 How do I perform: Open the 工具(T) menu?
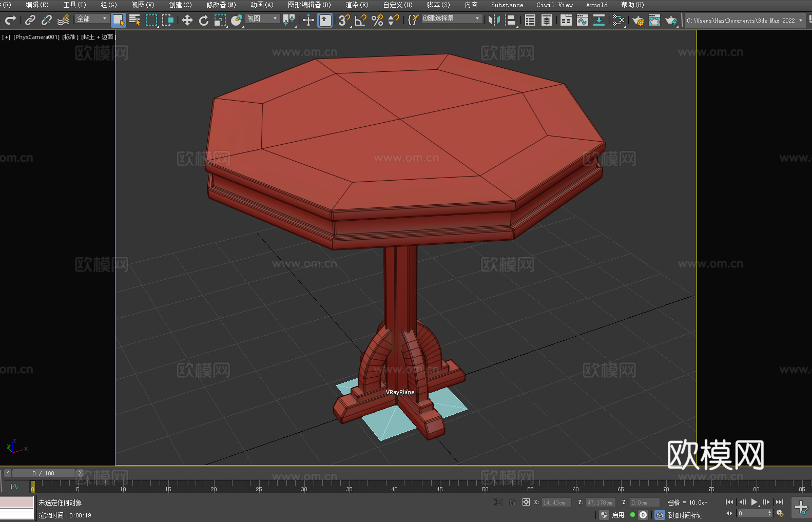[x=75, y=5]
